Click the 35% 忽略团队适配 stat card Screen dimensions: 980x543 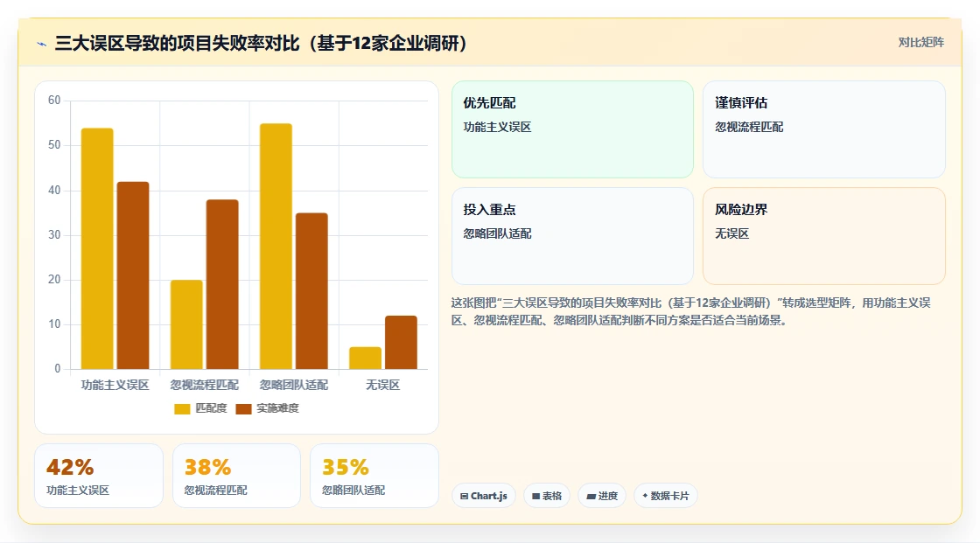click(x=374, y=476)
